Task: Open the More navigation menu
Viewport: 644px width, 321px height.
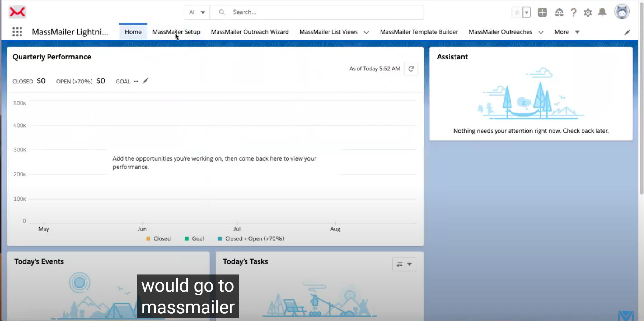Action: [x=567, y=32]
